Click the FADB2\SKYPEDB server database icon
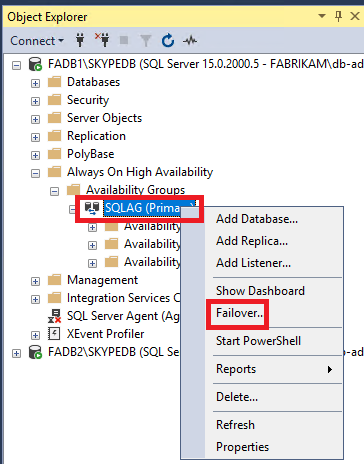The image size is (364, 464). click(x=35, y=352)
